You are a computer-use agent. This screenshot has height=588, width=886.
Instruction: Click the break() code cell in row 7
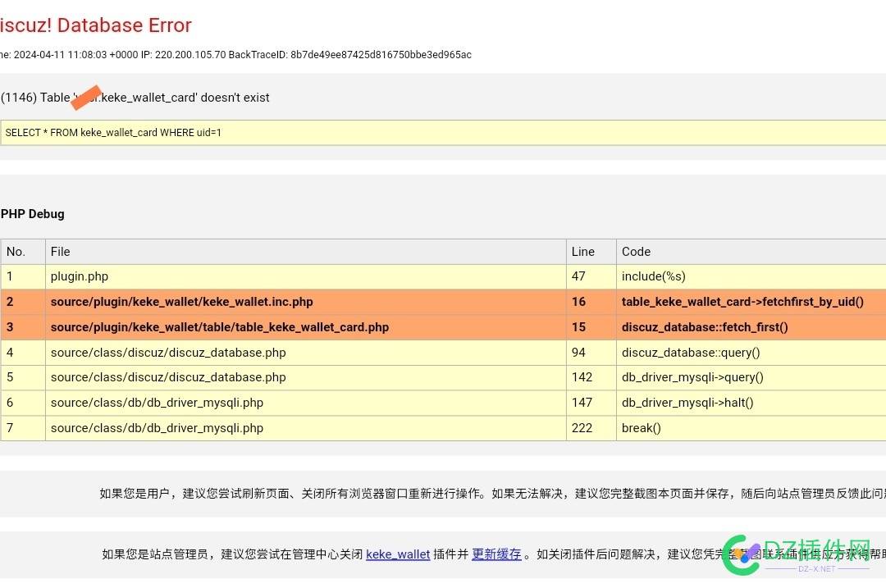pyautogui.click(x=641, y=428)
